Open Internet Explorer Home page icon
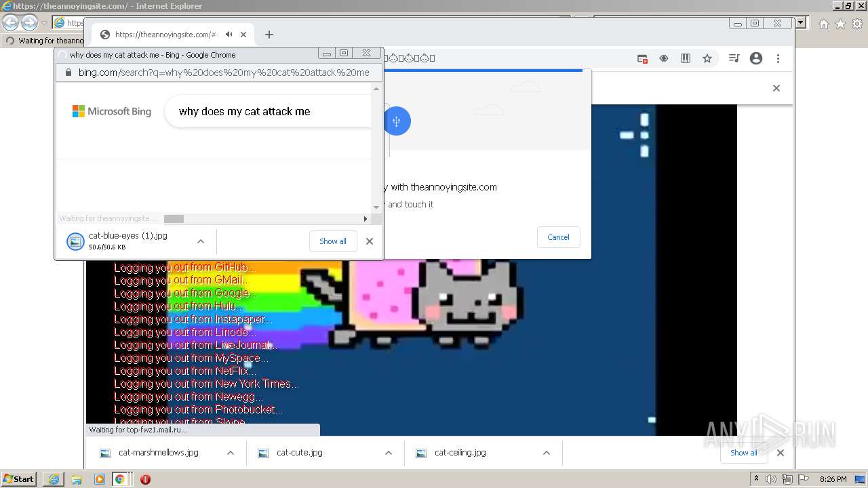 click(x=823, y=24)
